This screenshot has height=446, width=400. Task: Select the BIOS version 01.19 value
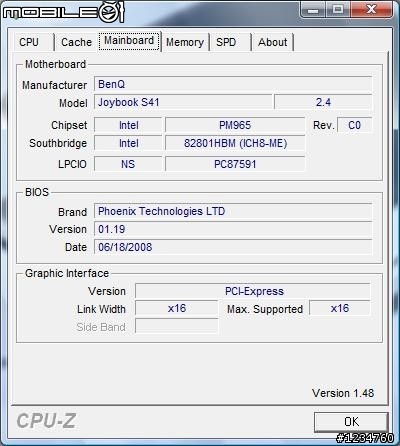[233, 229]
